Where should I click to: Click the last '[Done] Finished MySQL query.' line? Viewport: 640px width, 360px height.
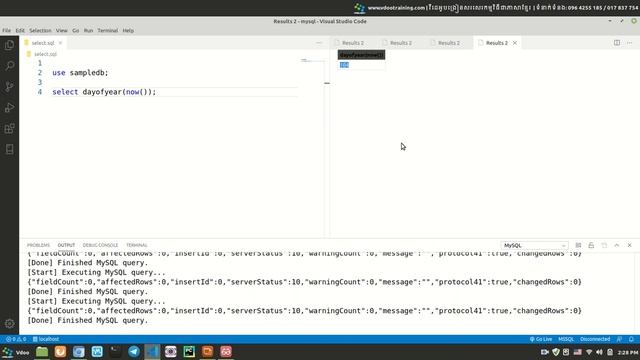87,320
